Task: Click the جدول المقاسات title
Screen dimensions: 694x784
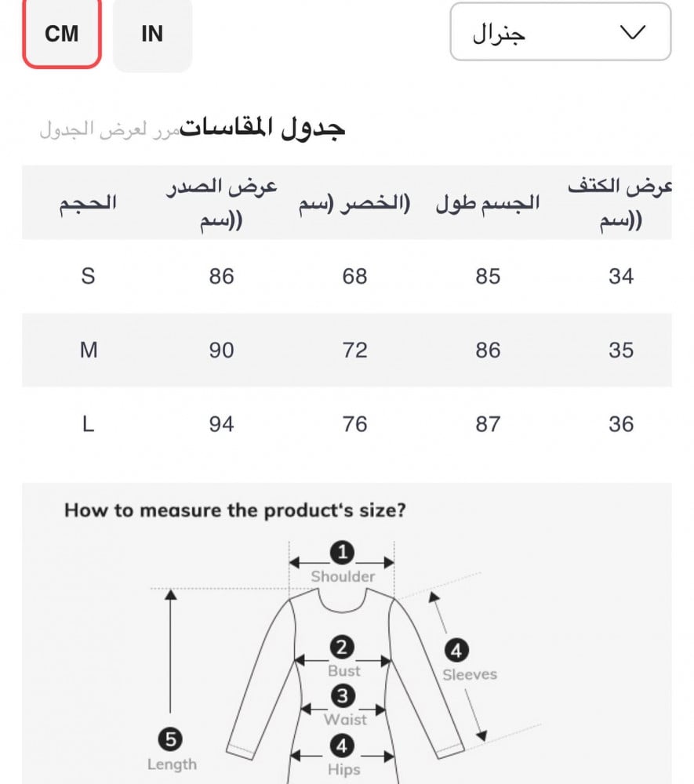Action: [x=263, y=128]
